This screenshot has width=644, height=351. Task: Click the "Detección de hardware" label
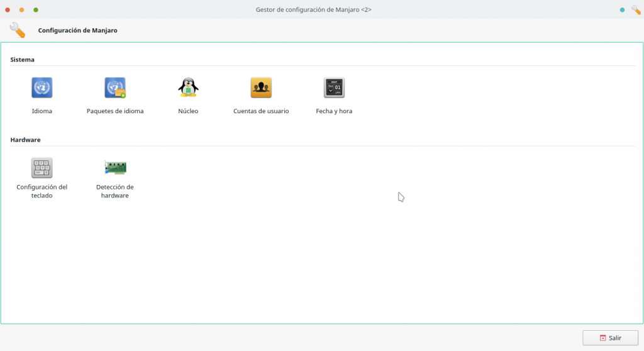[x=115, y=191]
